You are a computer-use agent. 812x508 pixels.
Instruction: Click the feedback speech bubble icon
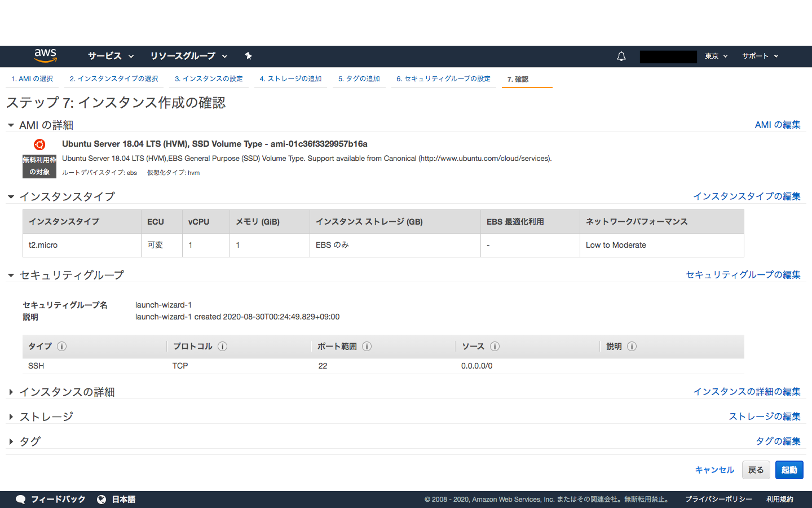tap(20, 500)
